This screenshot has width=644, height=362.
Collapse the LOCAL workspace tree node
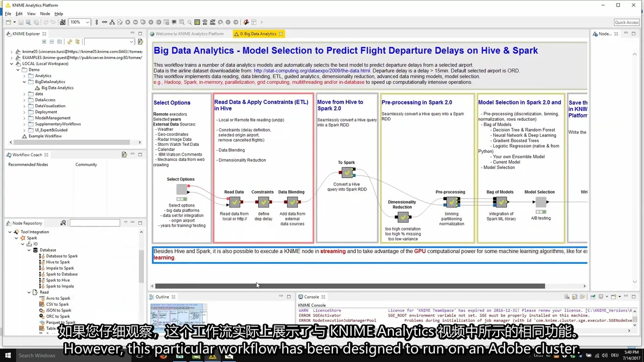12,64
